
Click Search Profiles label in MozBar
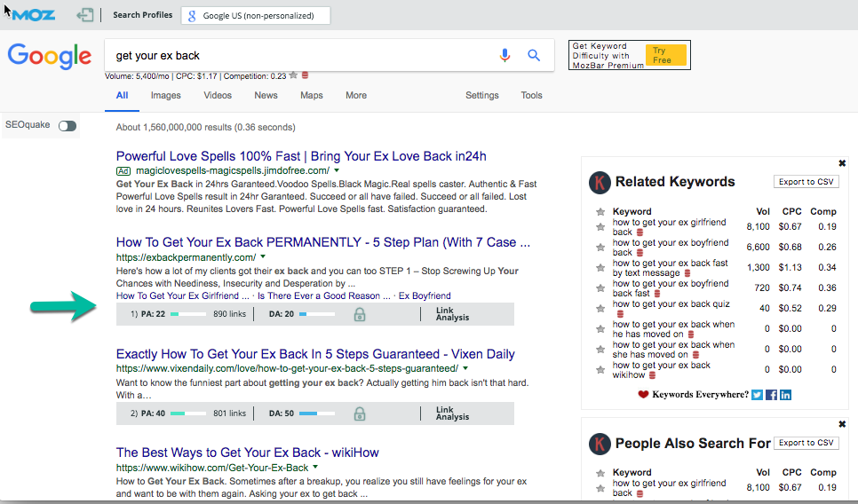[x=142, y=15]
